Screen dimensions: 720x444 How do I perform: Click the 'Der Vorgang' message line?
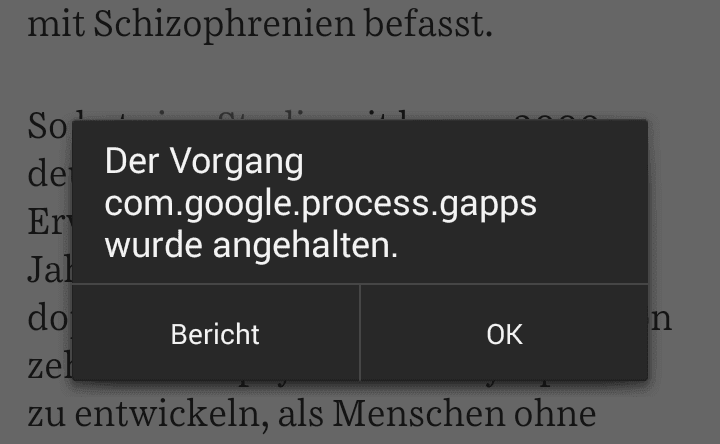click(x=204, y=162)
